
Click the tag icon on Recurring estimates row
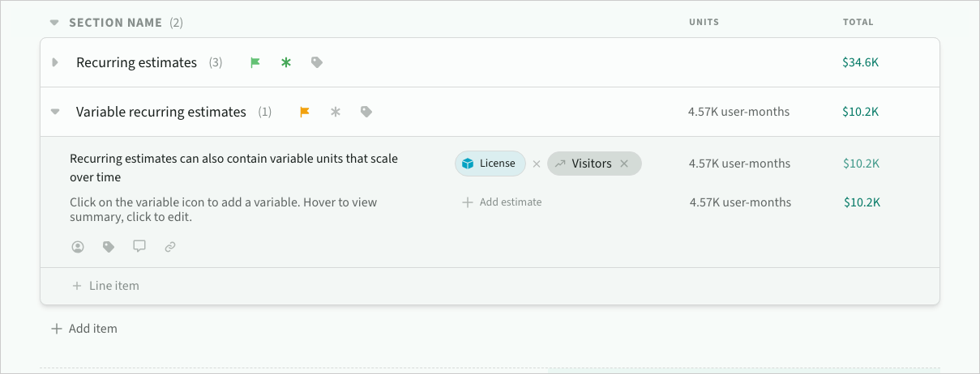pyautogui.click(x=317, y=62)
